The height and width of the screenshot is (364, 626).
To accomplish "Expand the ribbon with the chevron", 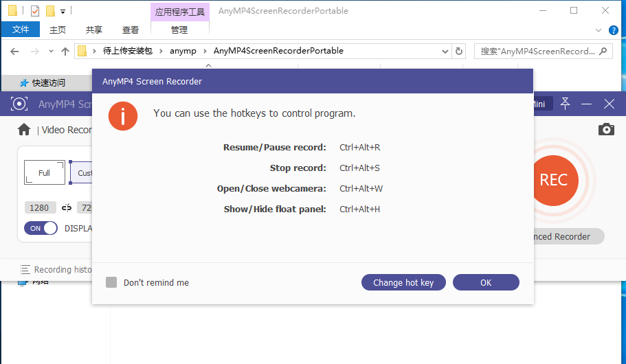I will point(598,30).
